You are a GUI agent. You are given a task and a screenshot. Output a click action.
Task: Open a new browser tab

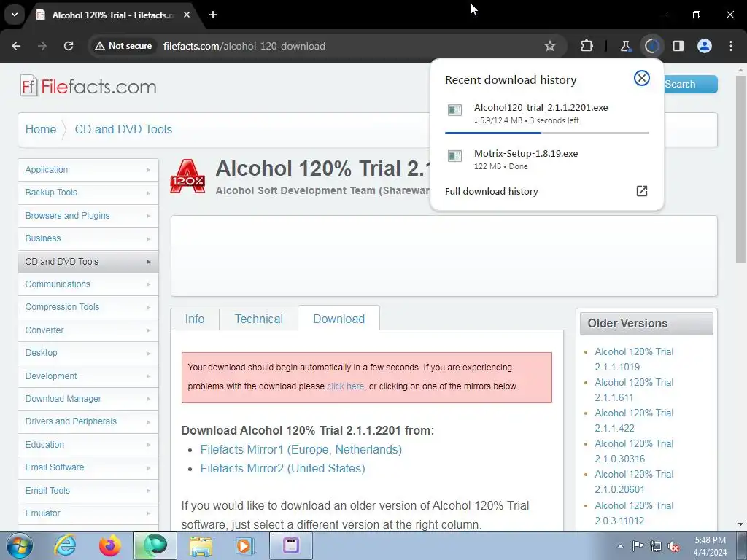coord(213,15)
